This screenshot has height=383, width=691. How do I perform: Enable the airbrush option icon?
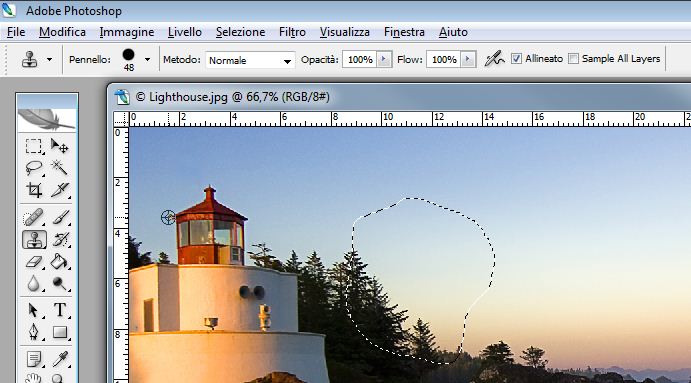[494, 59]
